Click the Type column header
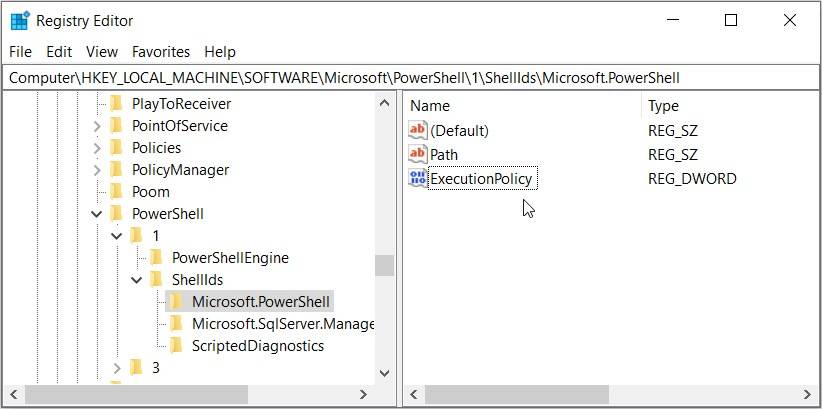 tap(663, 105)
